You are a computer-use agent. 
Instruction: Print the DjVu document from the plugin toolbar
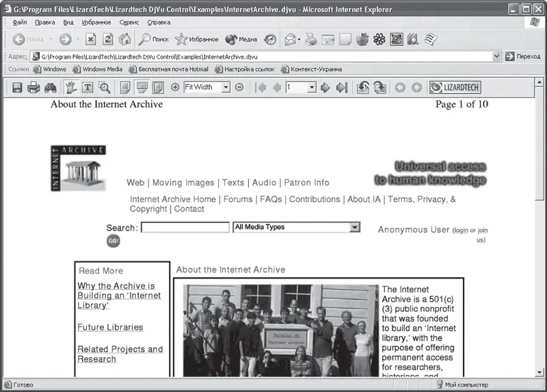[34, 88]
